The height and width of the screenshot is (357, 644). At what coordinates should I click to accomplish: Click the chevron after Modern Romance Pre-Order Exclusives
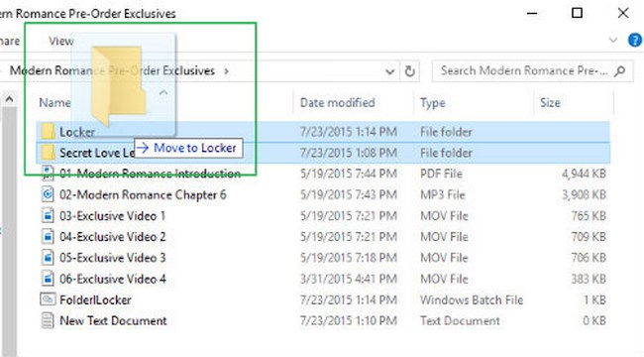226,71
